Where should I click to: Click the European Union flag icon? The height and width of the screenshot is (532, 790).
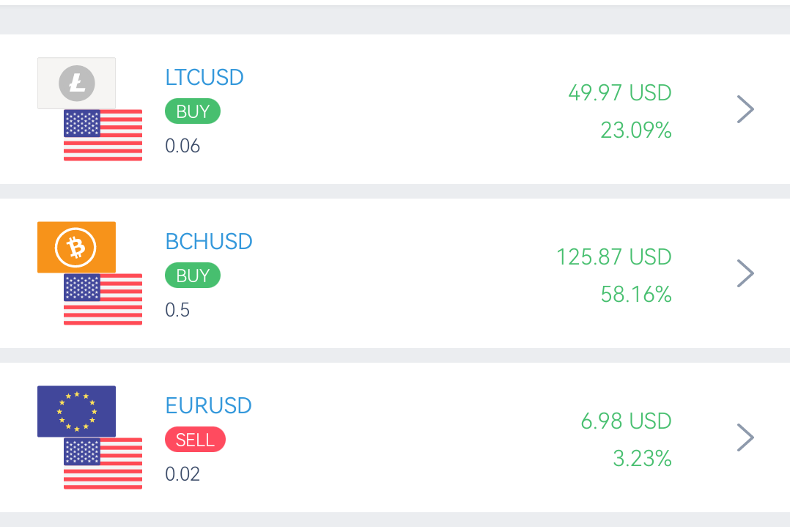point(76,412)
